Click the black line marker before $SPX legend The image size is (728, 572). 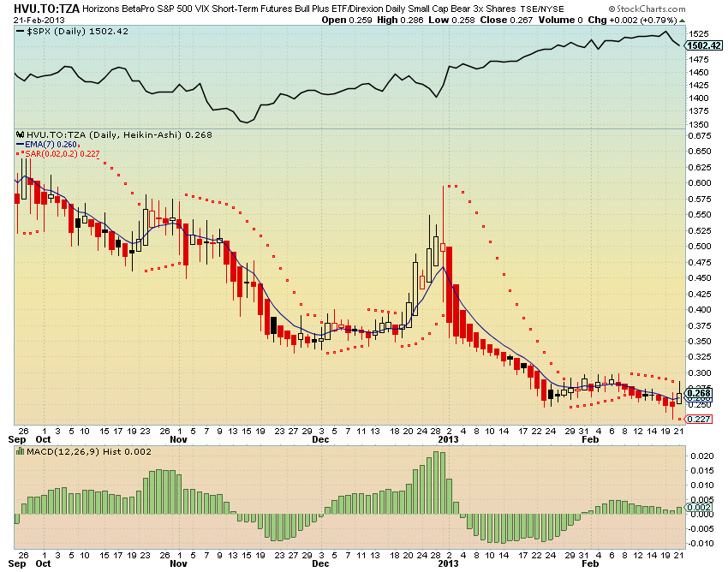point(20,31)
